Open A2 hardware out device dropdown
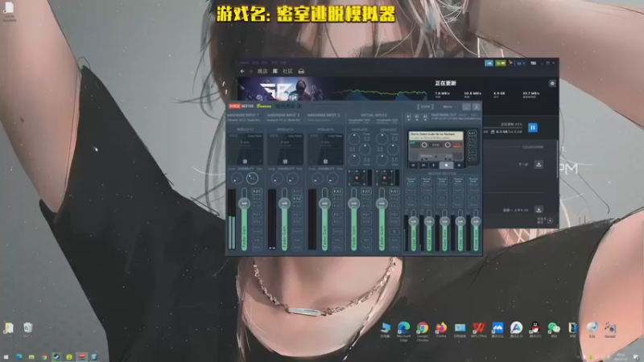This screenshot has width=644, height=362. click(x=417, y=117)
